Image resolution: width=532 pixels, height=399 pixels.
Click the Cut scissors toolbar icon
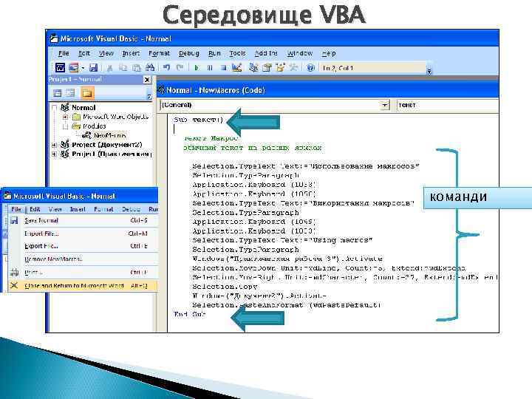pos(109,68)
